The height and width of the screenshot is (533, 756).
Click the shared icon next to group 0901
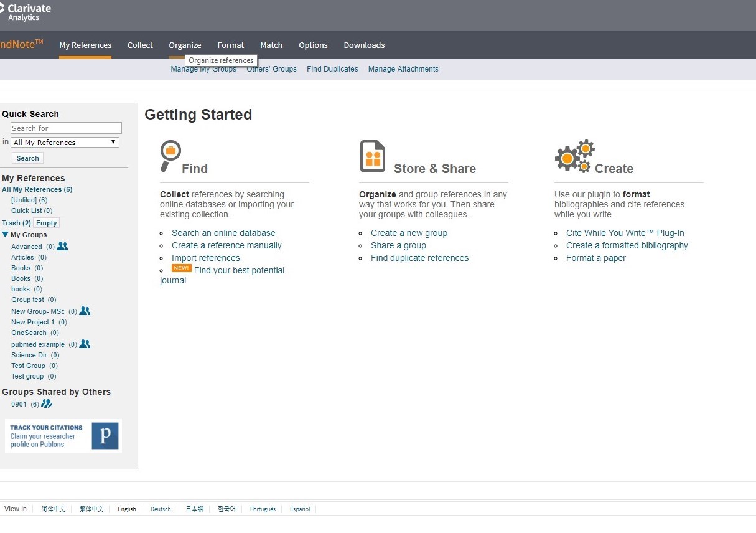(x=47, y=403)
